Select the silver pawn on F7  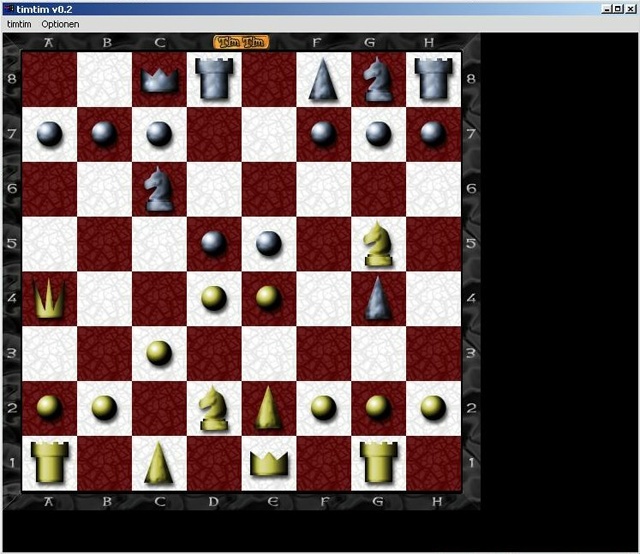[324, 134]
